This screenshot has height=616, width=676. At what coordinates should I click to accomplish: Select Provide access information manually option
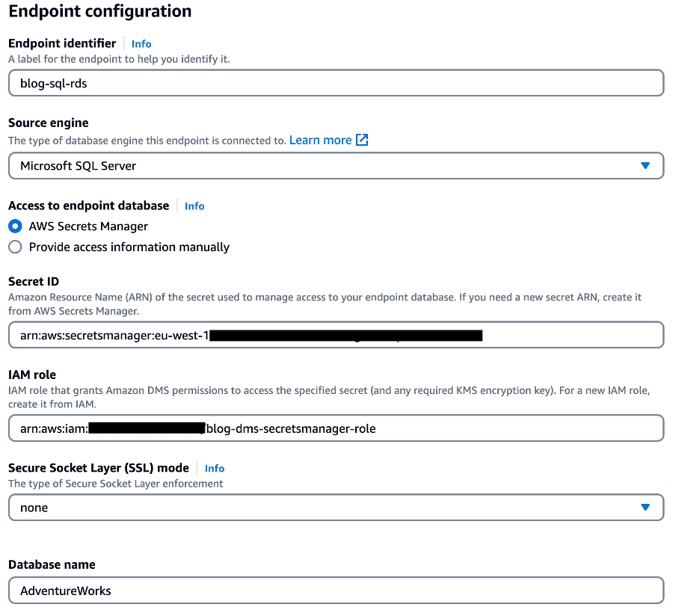point(15,247)
